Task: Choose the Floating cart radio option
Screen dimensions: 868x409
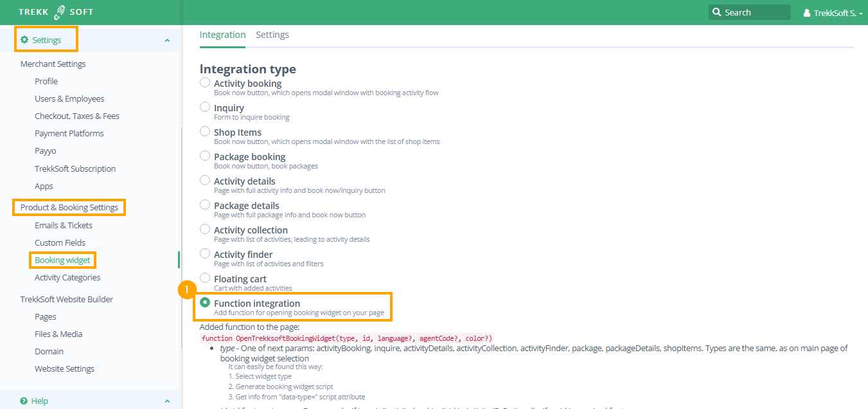Action: (x=205, y=278)
